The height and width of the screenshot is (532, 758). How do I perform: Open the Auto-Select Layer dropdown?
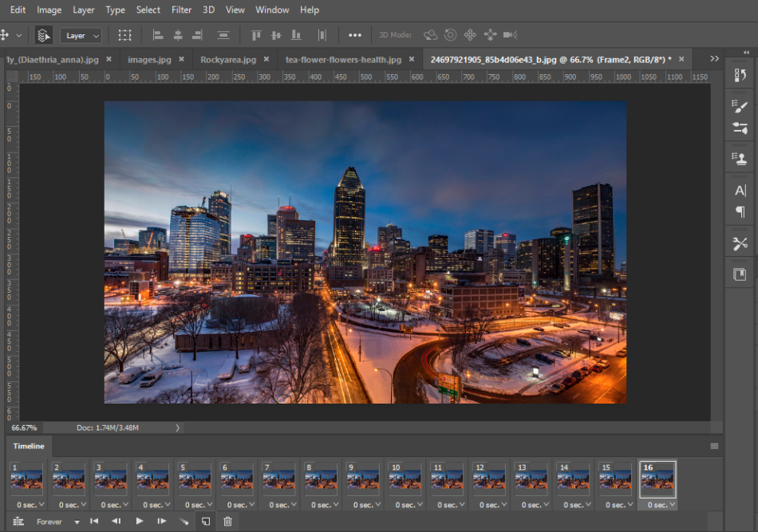pos(81,36)
